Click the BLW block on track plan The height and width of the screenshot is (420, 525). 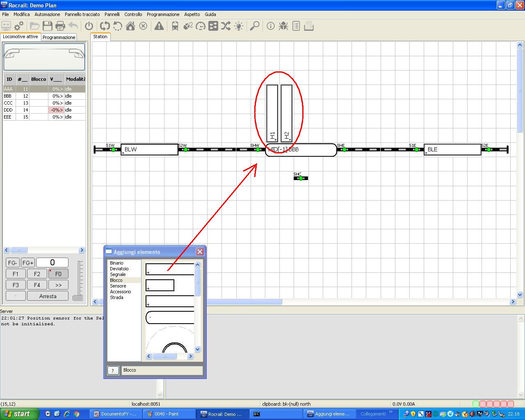click(150, 149)
